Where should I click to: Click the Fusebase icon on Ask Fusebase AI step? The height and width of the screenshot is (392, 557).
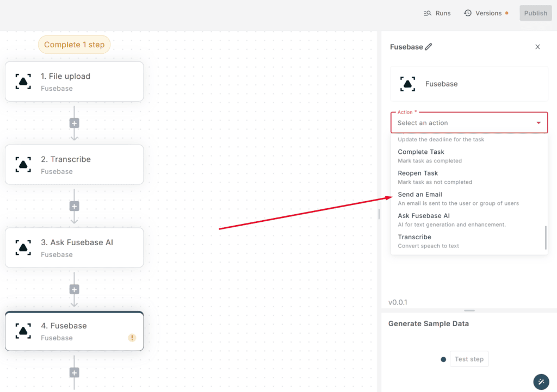pyautogui.click(x=23, y=248)
